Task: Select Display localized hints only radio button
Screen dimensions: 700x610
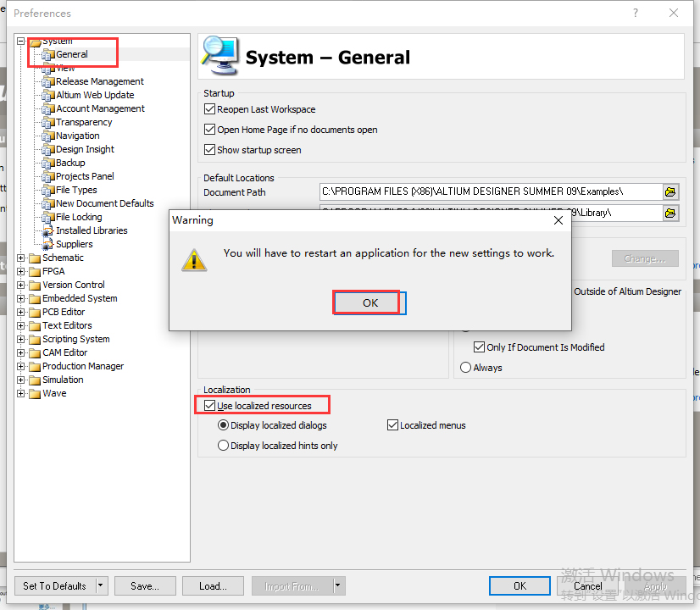Action: pyautogui.click(x=223, y=446)
